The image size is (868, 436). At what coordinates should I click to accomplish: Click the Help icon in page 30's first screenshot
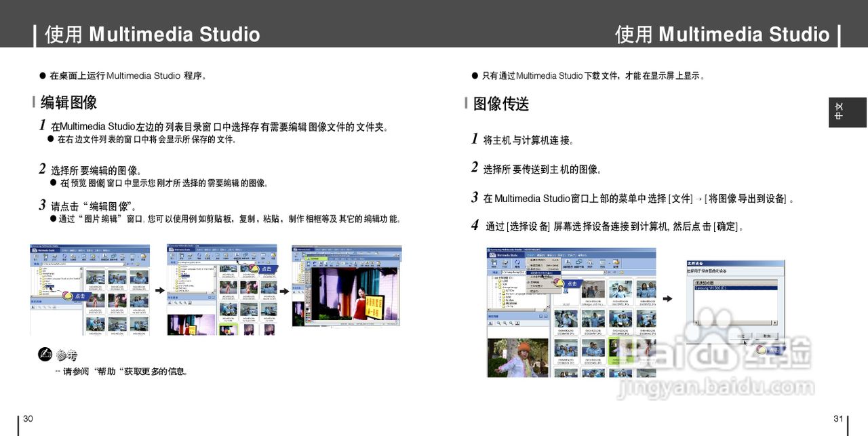[143, 256]
